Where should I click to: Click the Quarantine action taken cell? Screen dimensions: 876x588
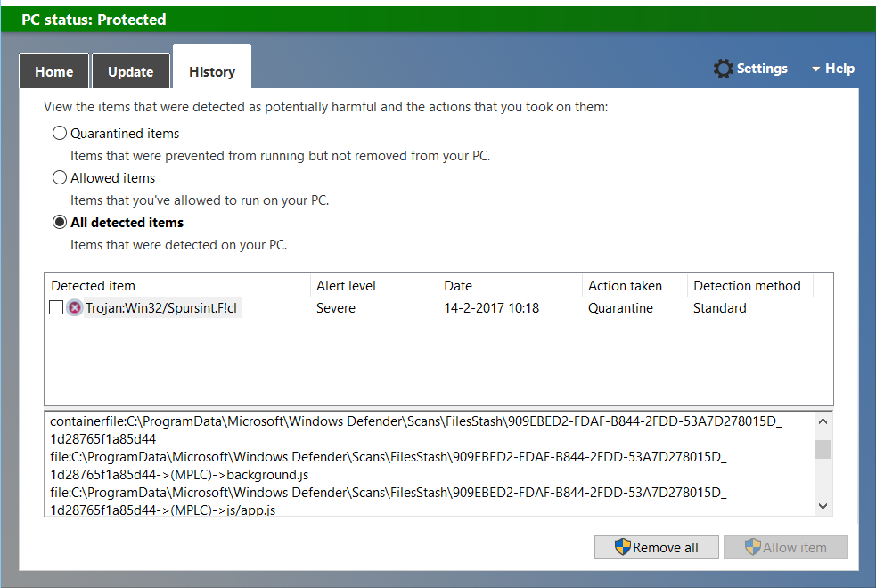(x=621, y=308)
